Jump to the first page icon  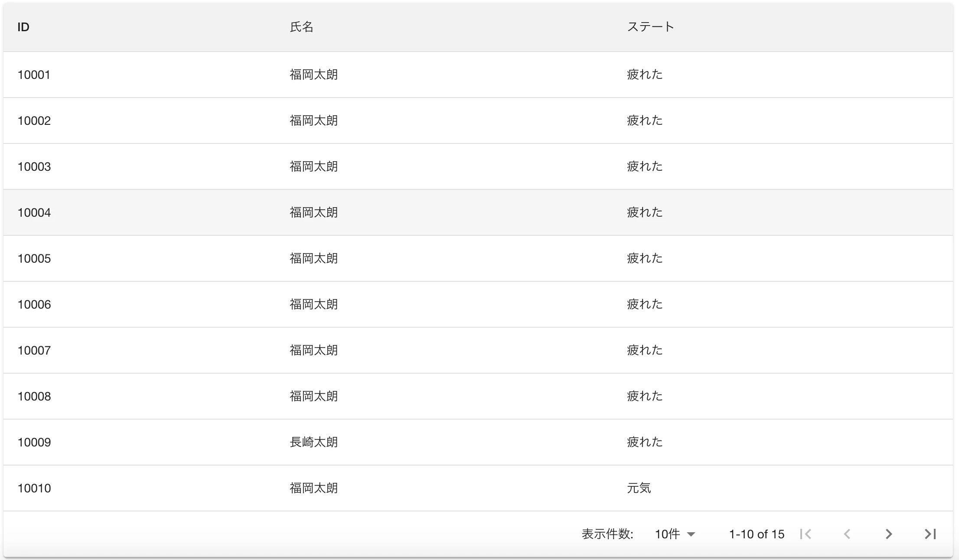[x=806, y=534]
